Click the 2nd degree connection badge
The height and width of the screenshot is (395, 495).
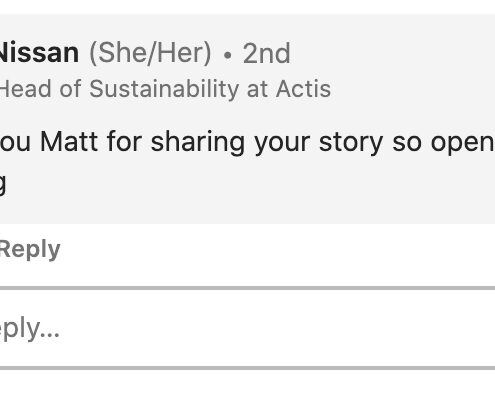[266, 53]
